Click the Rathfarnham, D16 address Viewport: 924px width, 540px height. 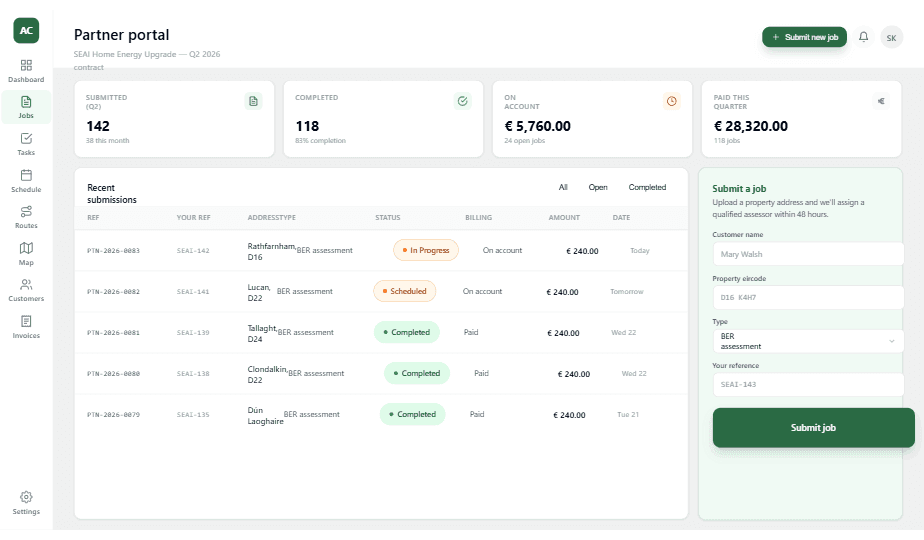click(x=271, y=251)
